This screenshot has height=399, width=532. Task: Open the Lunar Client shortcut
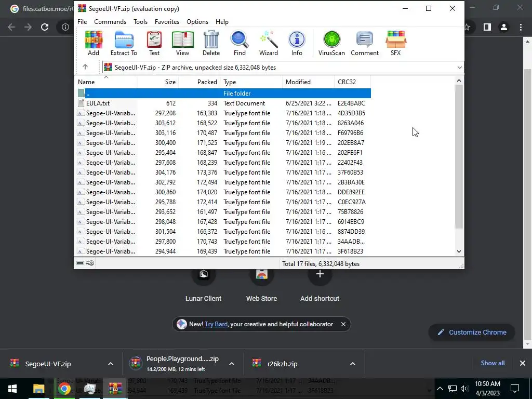click(x=203, y=284)
